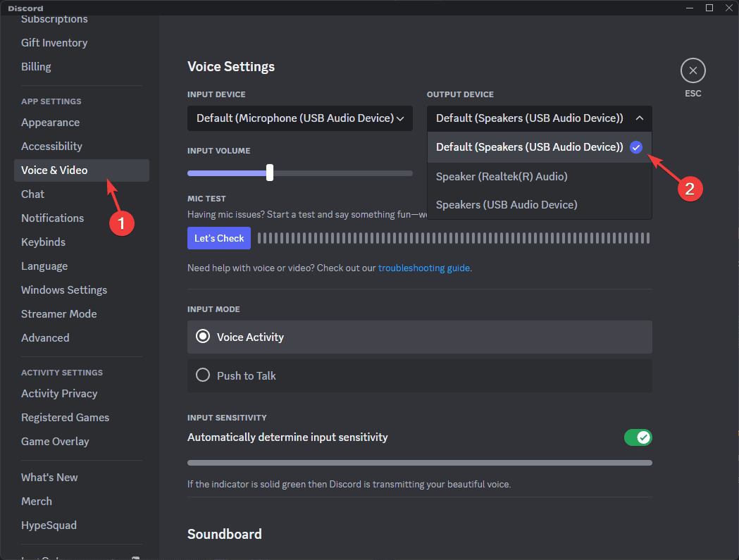Choose Speaker (Realtek(R) Audio) as output
This screenshot has height=560, width=739.
[501, 176]
